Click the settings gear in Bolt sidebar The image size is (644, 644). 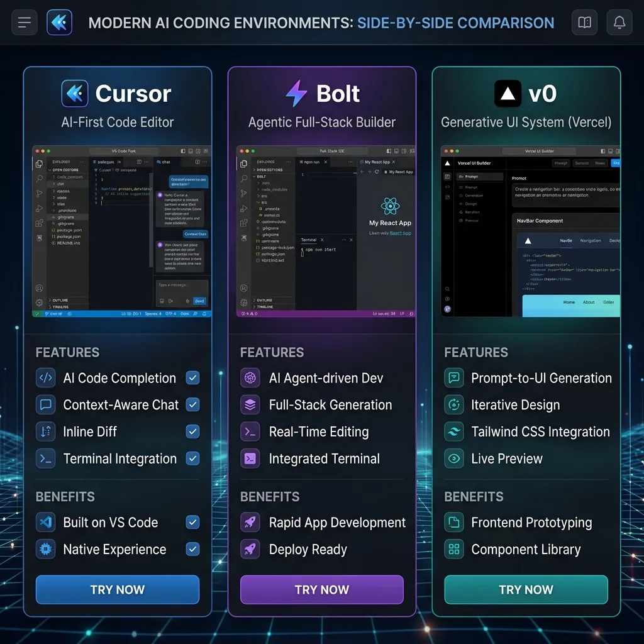point(243,303)
